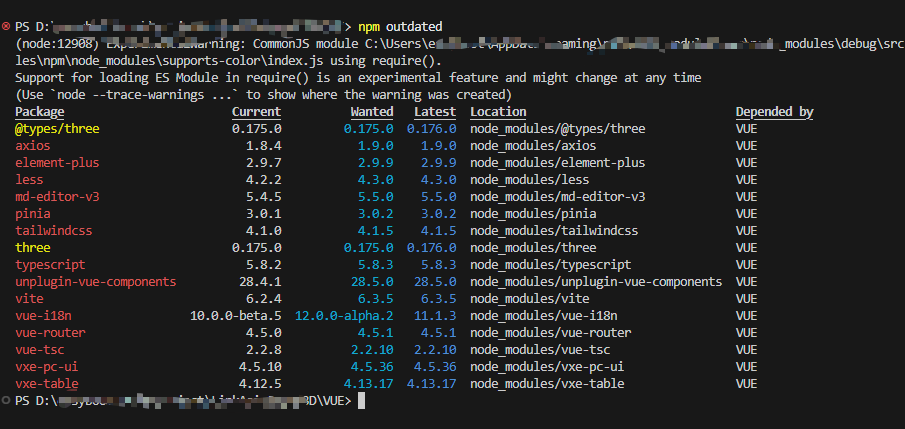Select the 'unplugin-vue-components' package name
The height and width of the screenshot is (429, 905).
pos(96,282)
